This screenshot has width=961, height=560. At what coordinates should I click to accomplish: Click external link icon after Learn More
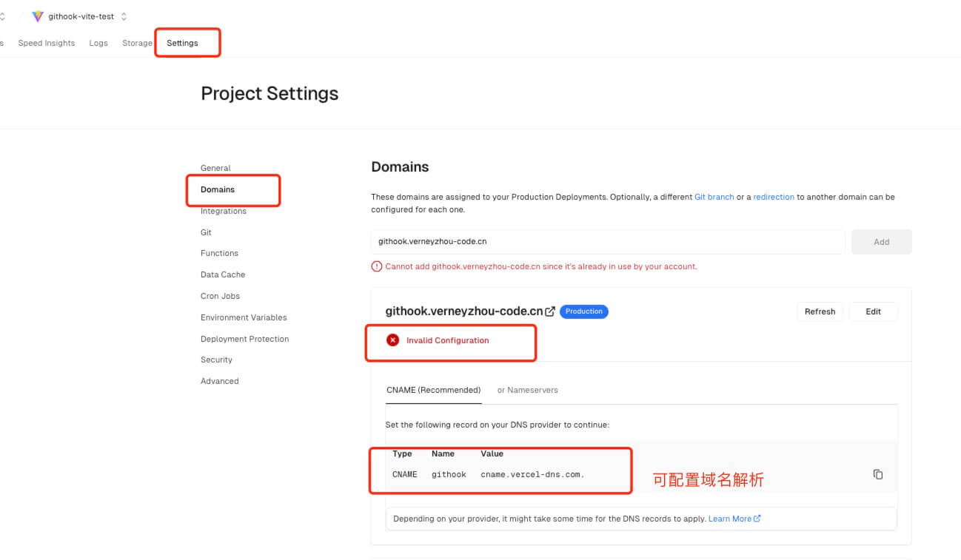(x=757, y=519)
